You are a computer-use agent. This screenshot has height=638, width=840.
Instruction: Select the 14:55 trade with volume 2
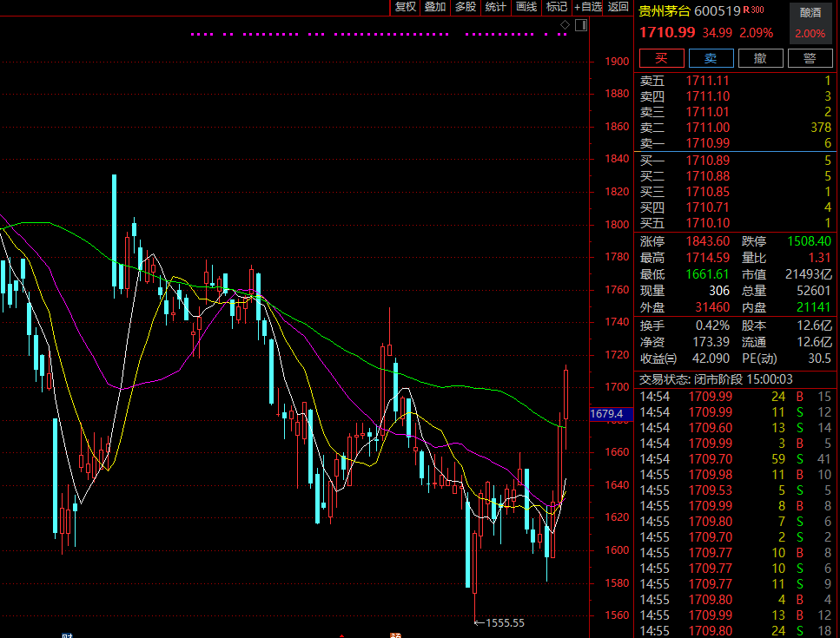(736, 536)
